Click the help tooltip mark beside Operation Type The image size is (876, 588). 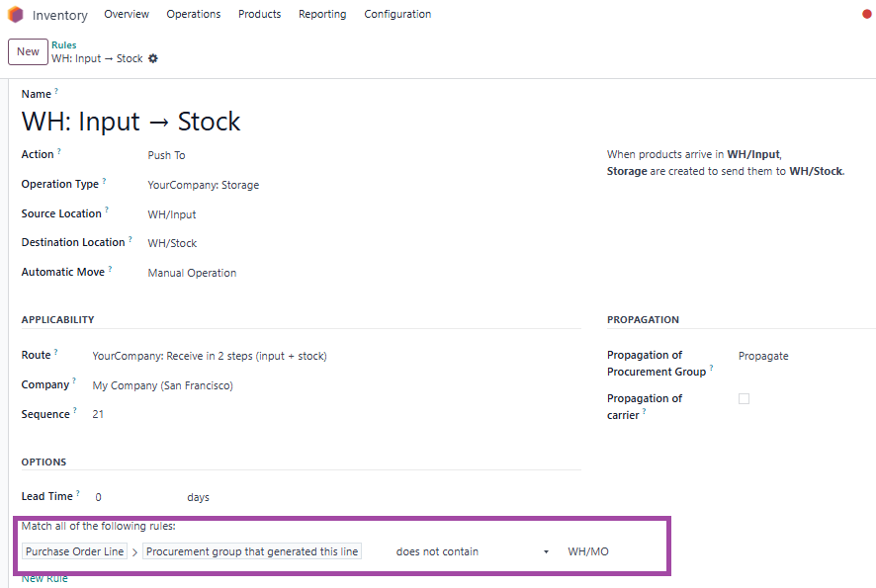click(105, 181)
